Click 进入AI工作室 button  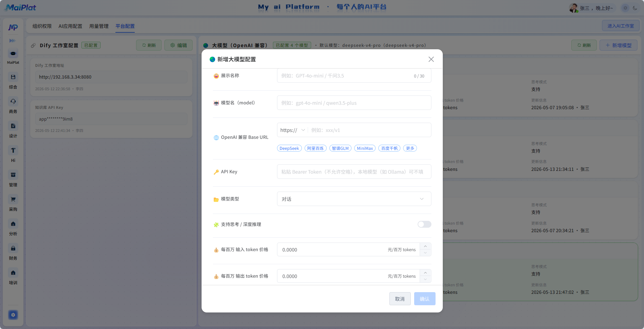[x=621, y=26]
